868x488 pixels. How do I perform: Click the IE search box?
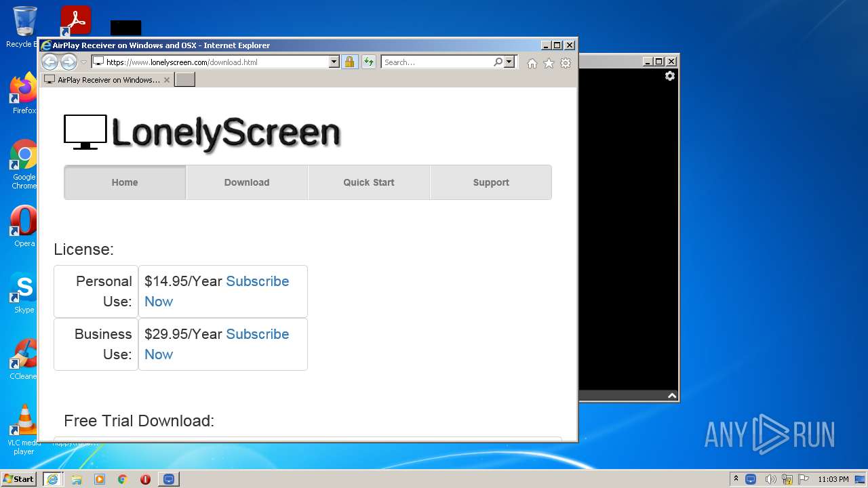(x=437, y=62)
